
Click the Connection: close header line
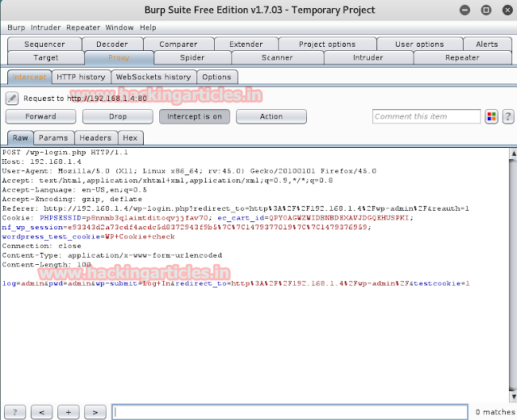pyautogui.click(x=41, y=246)
